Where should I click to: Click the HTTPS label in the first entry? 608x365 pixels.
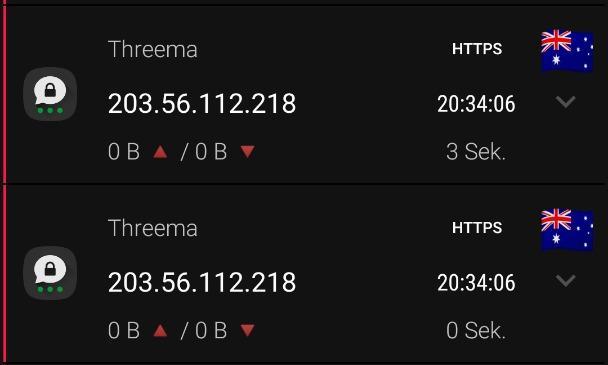[477, 49]
